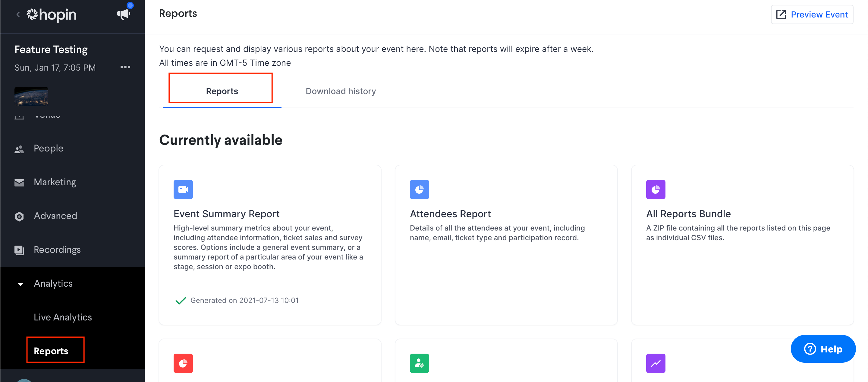Click the red pie chart report icon
The width and height of the screenshot is (868, 382).
[183, 363]
